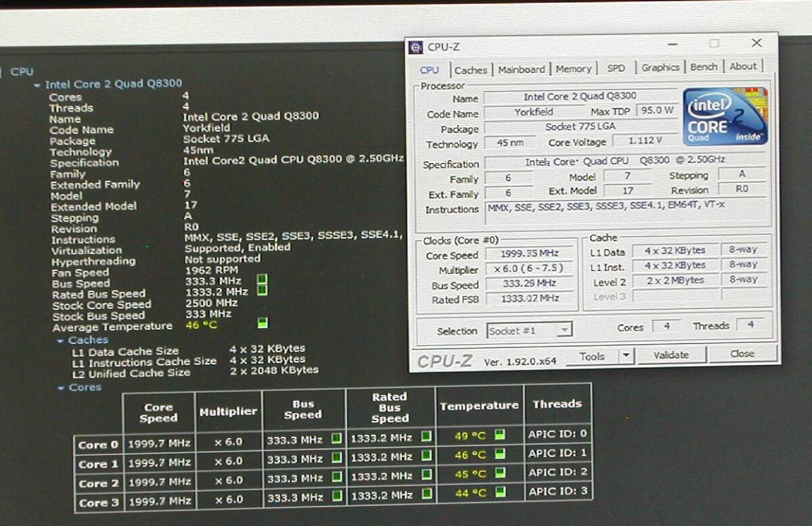
Task: Minimize the CPU-Z window
Action: [x=673, y=44]
